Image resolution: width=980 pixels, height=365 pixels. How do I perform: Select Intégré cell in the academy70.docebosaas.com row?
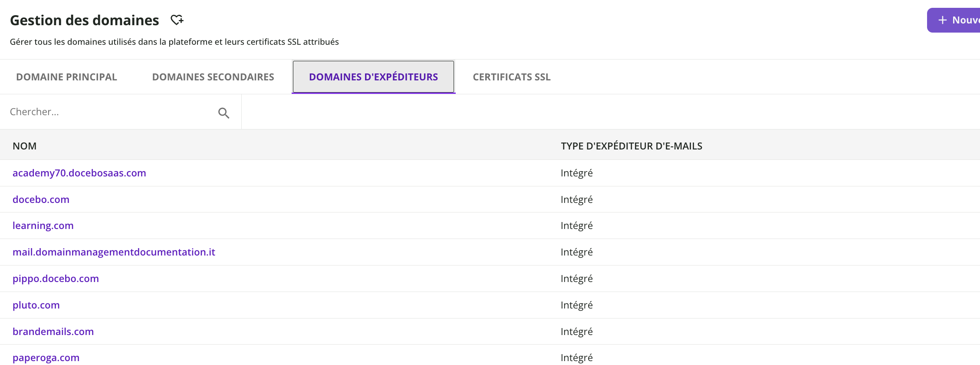coord(577,173)
